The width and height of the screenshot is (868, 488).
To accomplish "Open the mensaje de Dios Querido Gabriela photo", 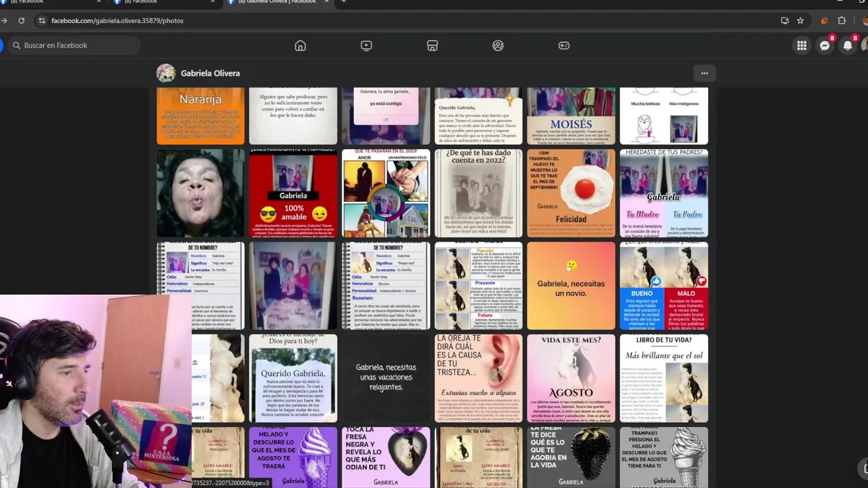I will pos(293,378).
